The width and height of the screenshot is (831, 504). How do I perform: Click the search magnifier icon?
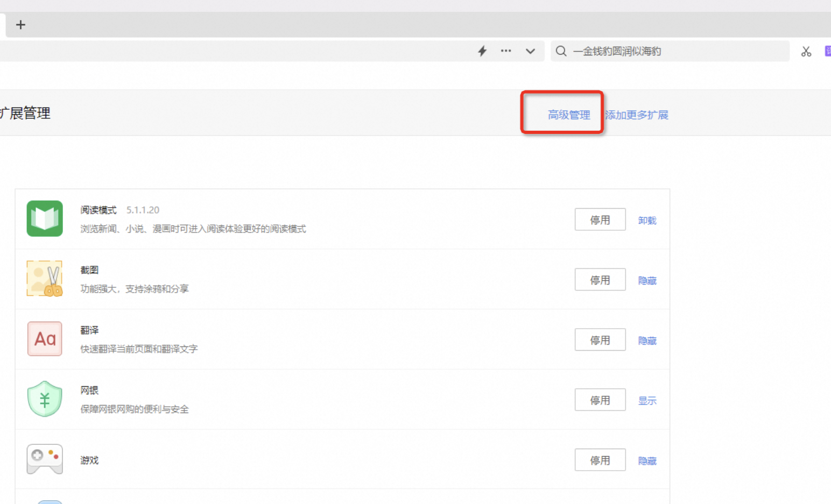click(x=561, y=51)
